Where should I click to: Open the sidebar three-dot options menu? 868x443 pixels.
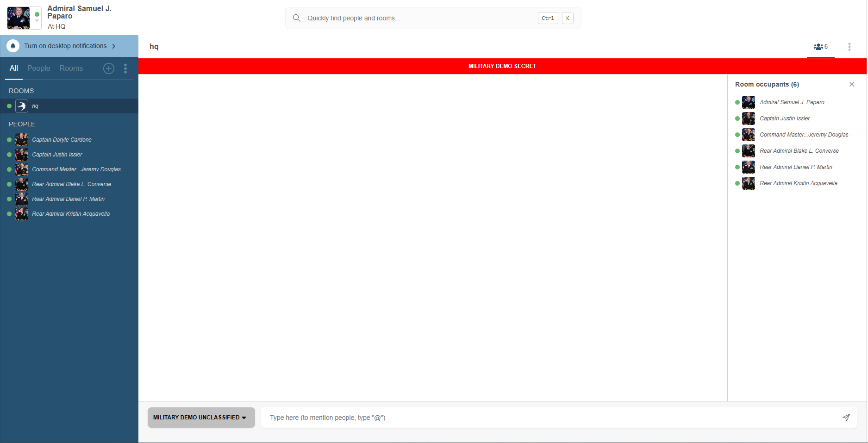pos(125,69)
